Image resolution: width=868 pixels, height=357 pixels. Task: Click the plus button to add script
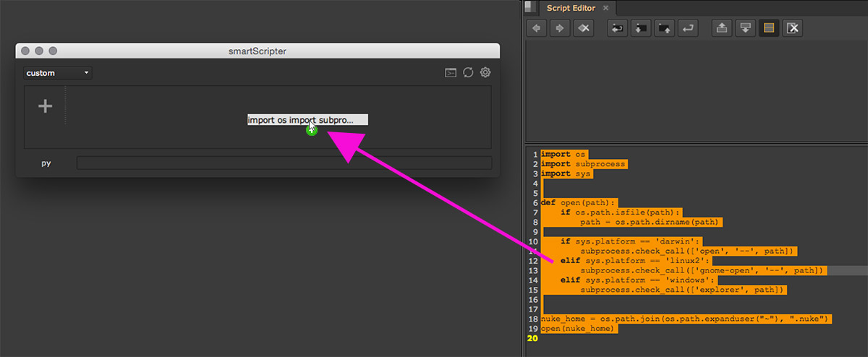(x=45, y=106)
